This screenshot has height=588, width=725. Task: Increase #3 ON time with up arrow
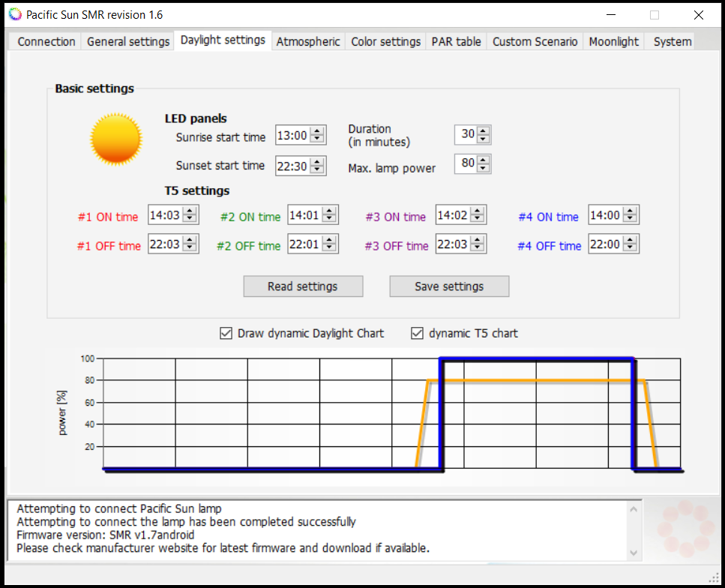pos(477,211)
